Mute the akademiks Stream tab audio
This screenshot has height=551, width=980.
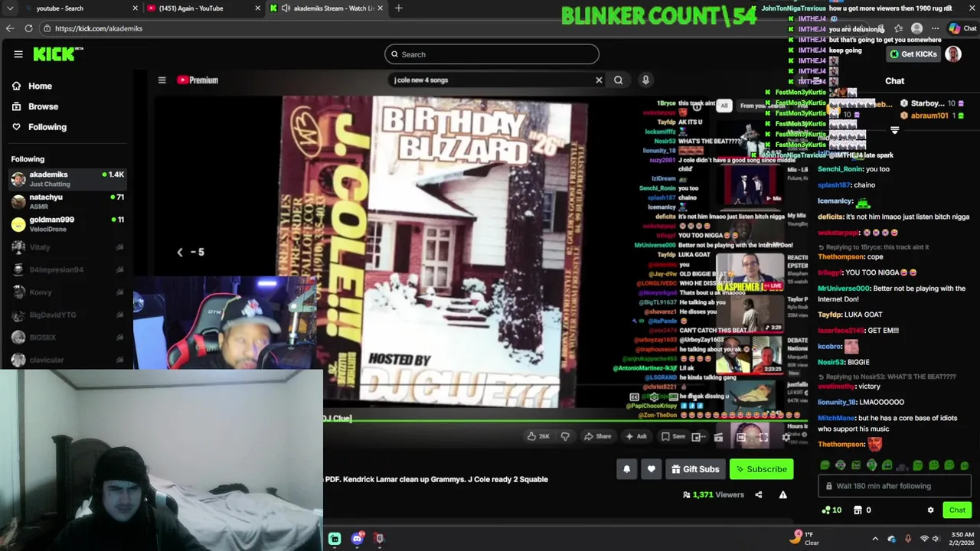click(x=286, y=8)
